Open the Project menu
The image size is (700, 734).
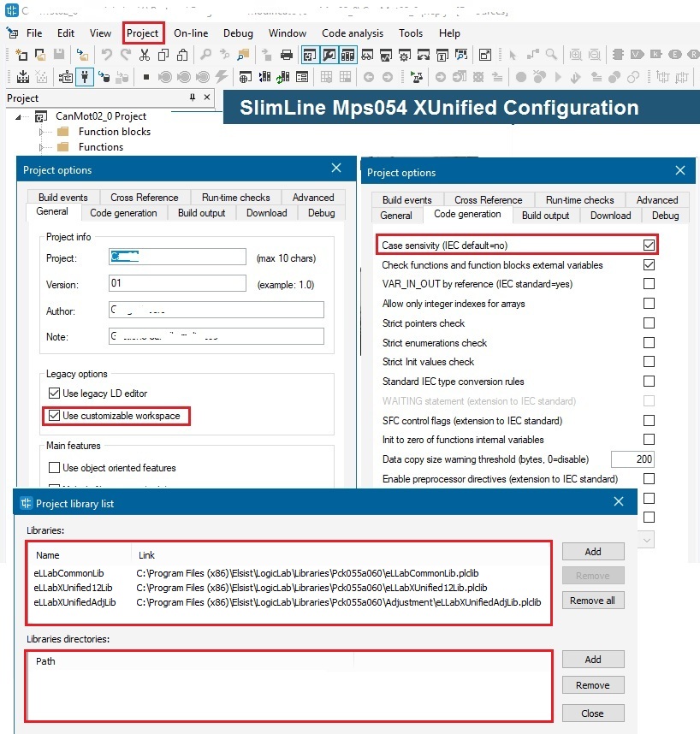pos(143,33)
